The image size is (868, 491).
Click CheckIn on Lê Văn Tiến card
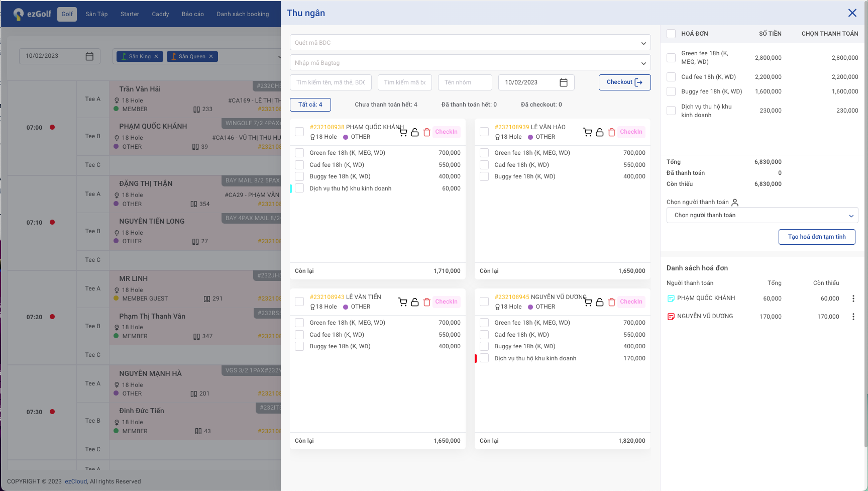(447, 302)
